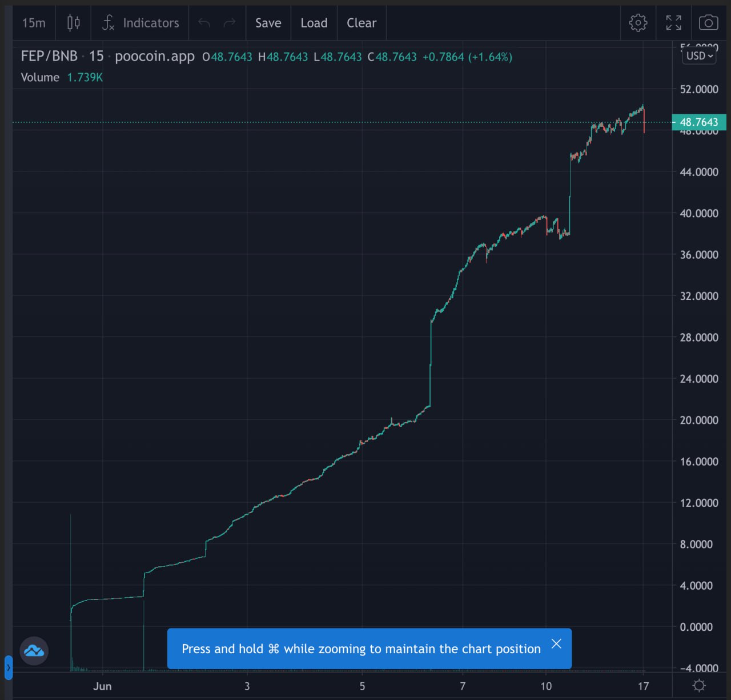Open the Indicators dialog

click(x=140, y=23)
